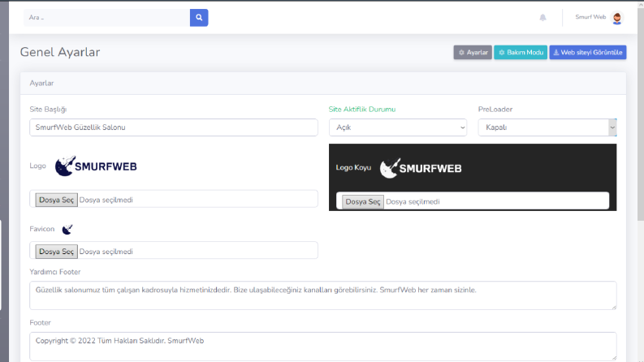Edit the Footer copyright textarea
The image size is (644, 362).
(323, 347)
